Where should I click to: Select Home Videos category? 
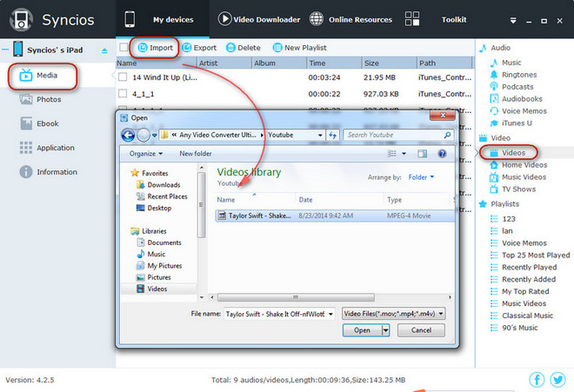tap(518, 165)
